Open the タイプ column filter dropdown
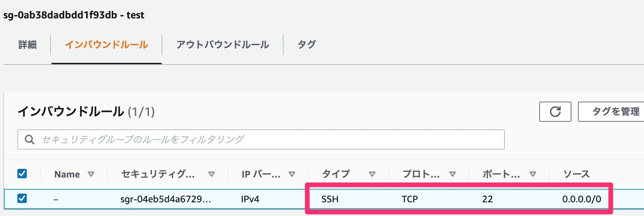Screen dimensions: 644x216 372,174
